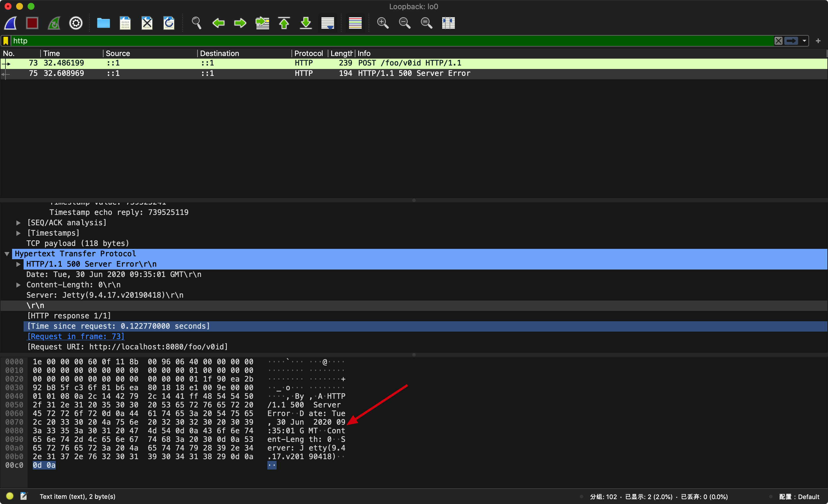This screenshot has height=504, width=828.
Task: Open capture options gear icon
Action: click(x=76, y=23)
